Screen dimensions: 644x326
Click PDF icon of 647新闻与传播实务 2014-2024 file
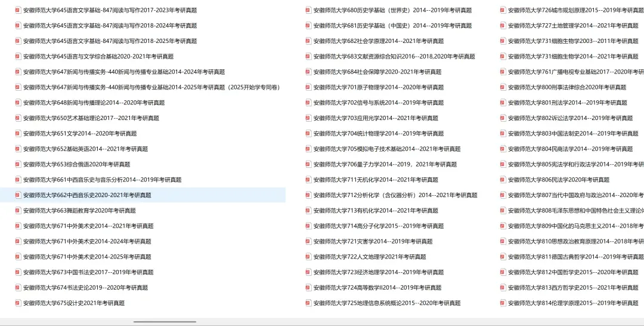click(x=18, y=72)
